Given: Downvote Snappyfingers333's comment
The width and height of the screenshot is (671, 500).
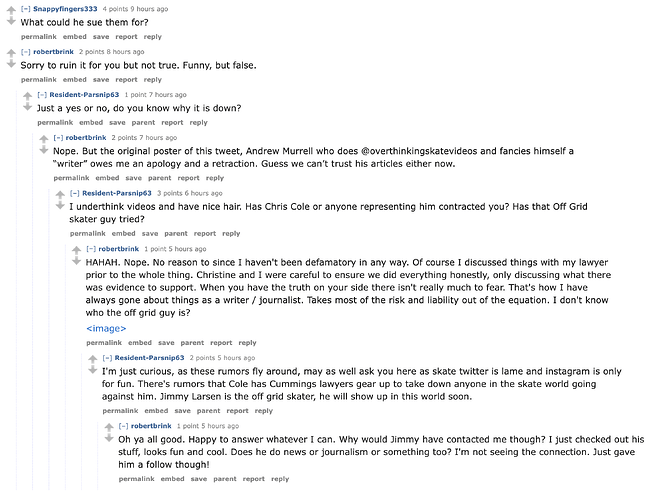Looking at the screenshot, I should coord(11,21).
